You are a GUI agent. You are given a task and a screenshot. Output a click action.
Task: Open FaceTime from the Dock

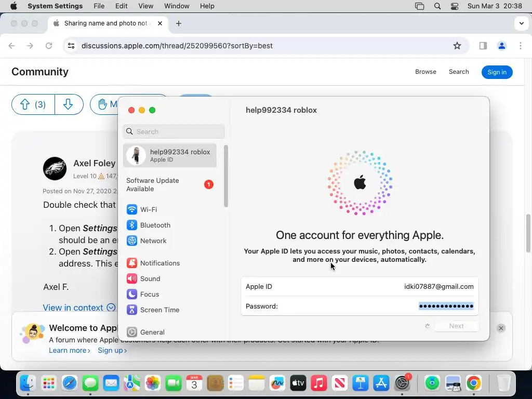click(x=174, y=383)
